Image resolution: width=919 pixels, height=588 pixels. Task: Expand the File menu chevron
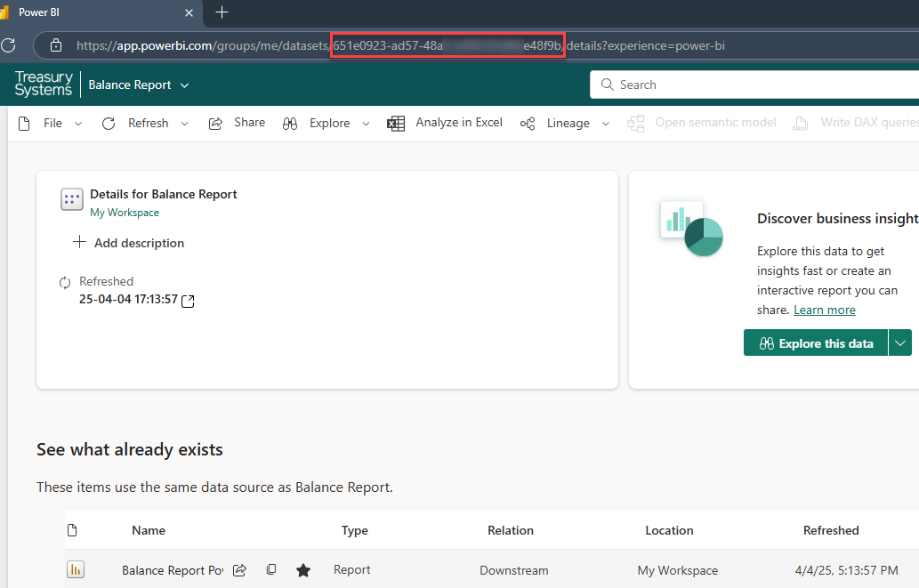[x=78, y=124]
